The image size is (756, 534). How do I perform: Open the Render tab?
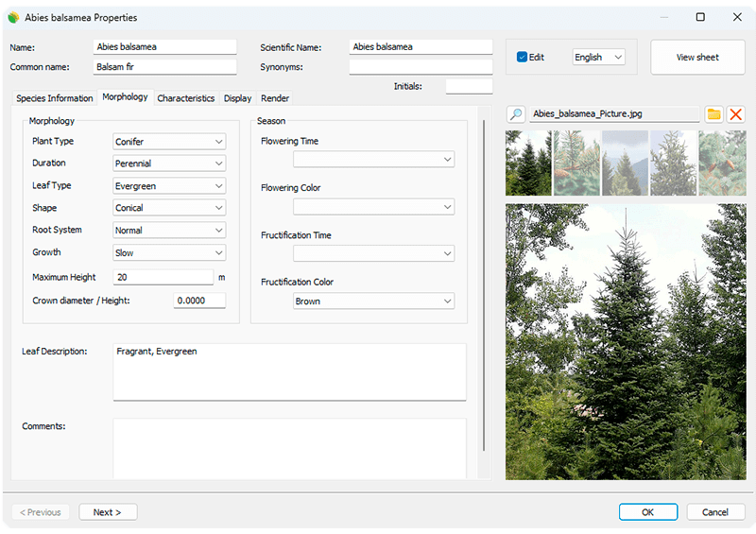pyautogui.click(x=275, y=98)
